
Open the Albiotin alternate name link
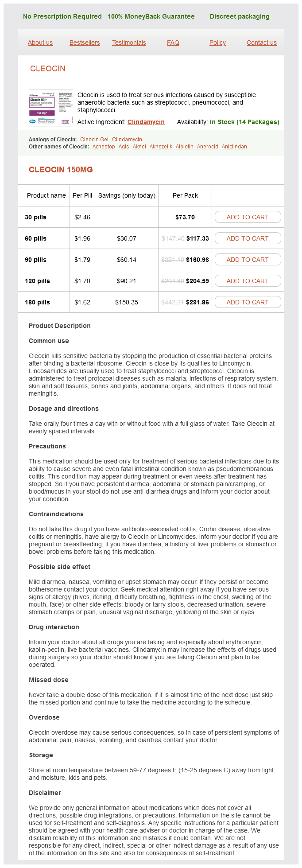(x=185, y=147)
